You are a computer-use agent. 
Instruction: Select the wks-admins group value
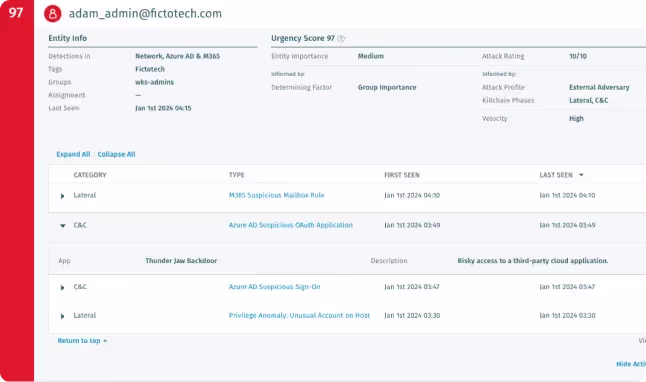[154, 82]
